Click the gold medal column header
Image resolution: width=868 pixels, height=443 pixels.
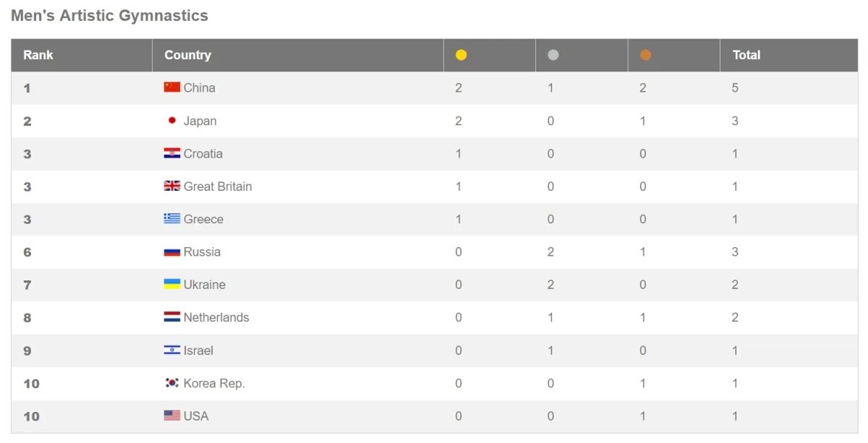[461, 55]
